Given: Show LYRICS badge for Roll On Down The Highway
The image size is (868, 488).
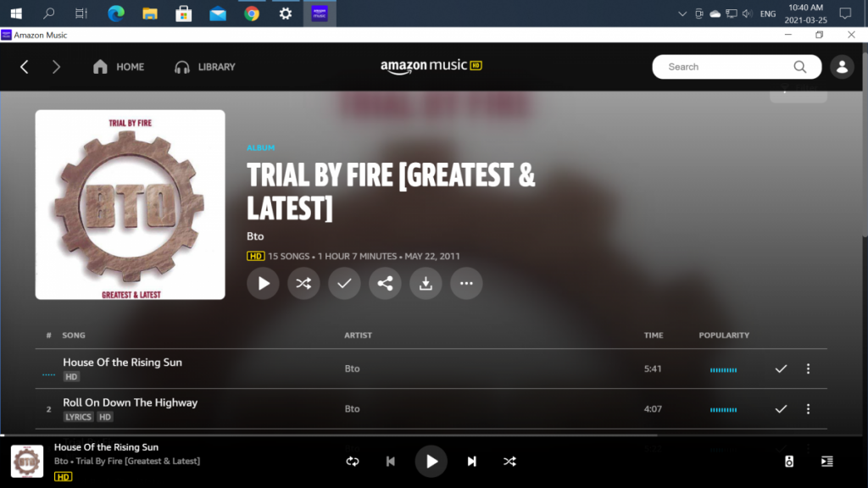Looking at the screenshot, I should coord(78,417).
